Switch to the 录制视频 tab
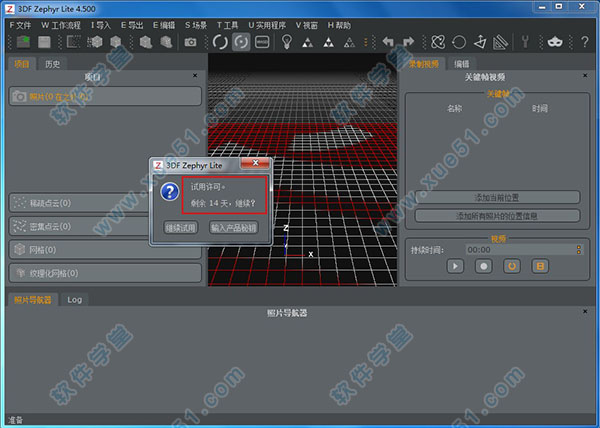 tap(424, 64)
